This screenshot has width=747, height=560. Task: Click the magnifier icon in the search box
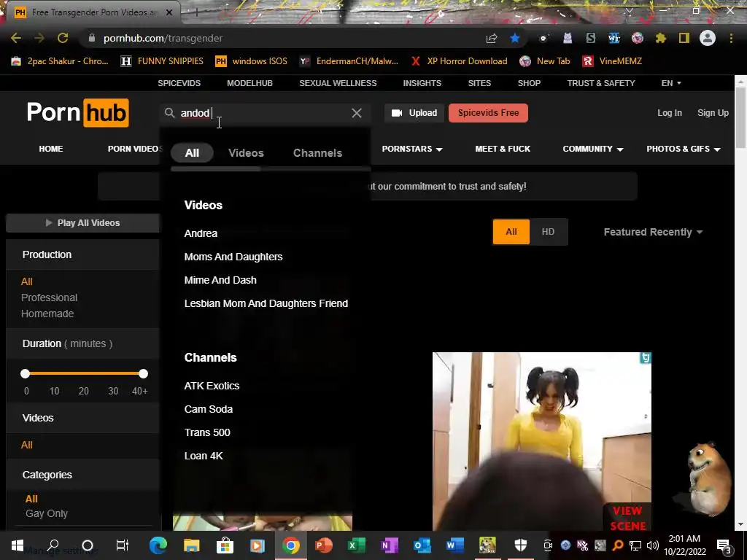[169, 113]
